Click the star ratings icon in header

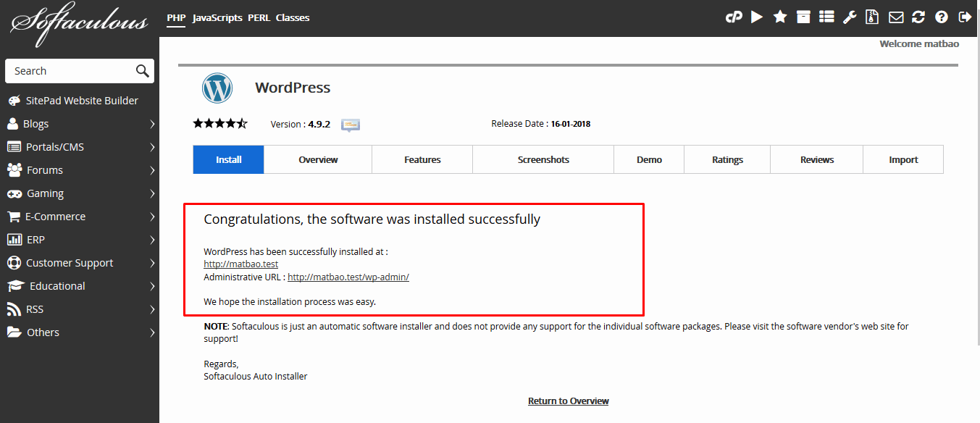tap(780, 17)
